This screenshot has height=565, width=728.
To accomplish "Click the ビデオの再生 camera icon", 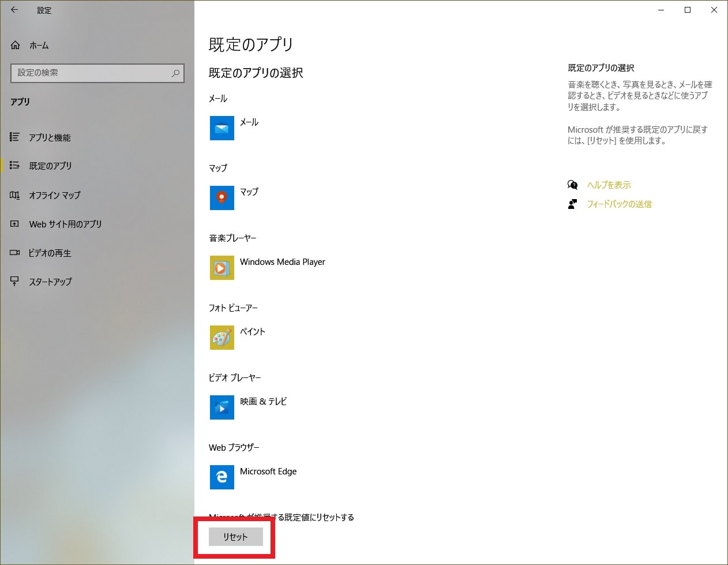I will coord(14,253).
